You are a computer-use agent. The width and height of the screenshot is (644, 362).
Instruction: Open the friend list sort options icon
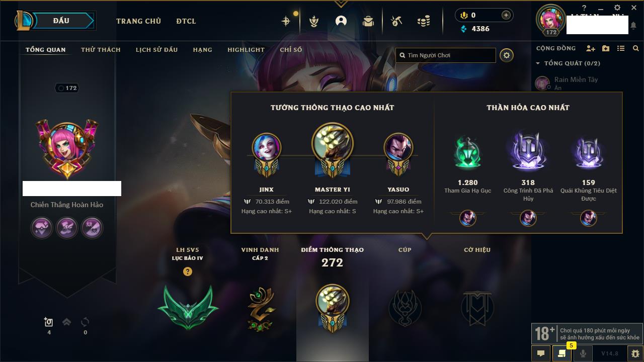[x=621, y=48]
